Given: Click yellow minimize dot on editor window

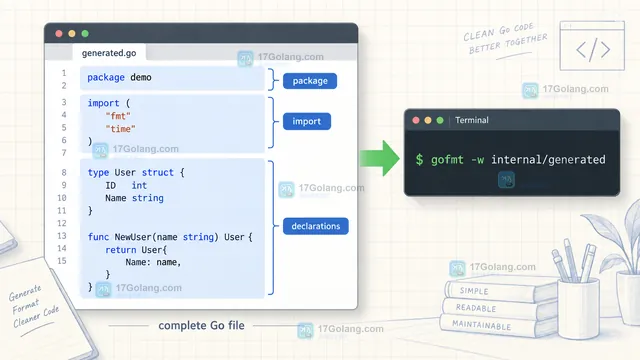Looking at the screenshot, I should 72,33.
